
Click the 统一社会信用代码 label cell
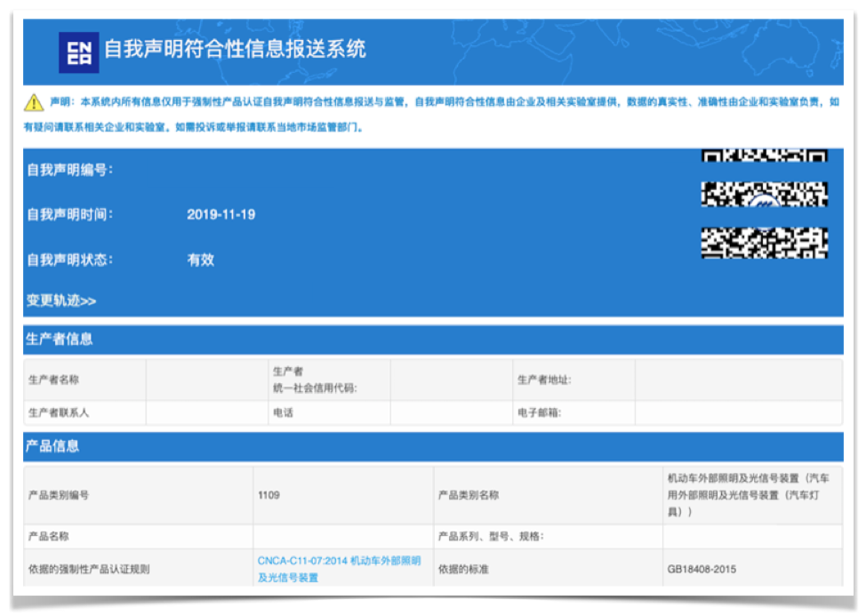pyautogui.click(x=329, y=380)
